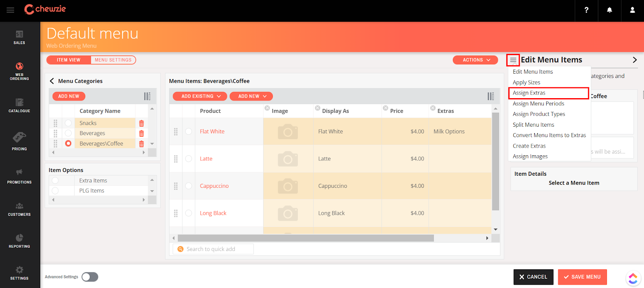644x288 pixels.
Task: Toggle Advanced Settings switch
Action: 90,277
